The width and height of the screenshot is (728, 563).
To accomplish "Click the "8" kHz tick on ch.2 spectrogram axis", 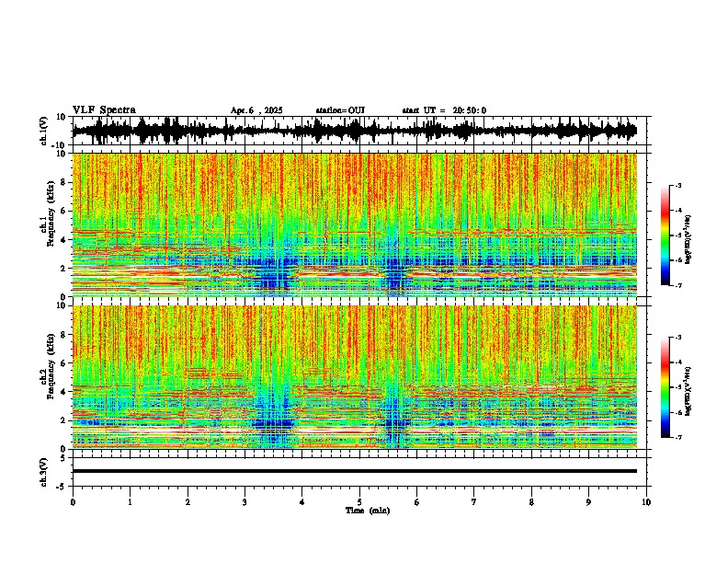I will coord(65,335).
